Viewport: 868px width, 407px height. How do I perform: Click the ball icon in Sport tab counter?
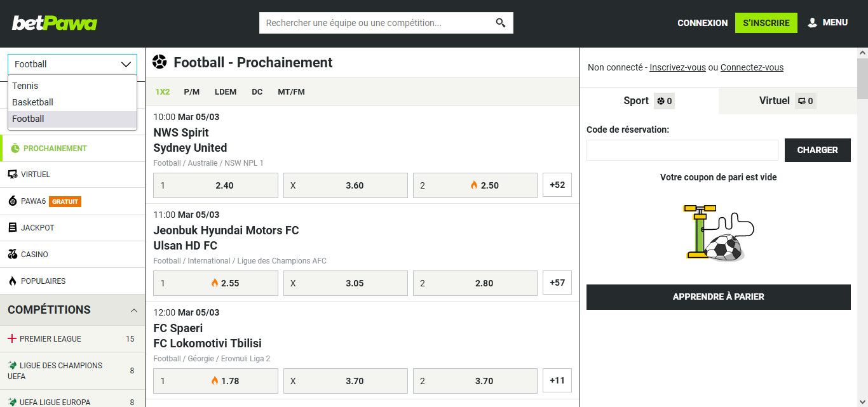coord(661,101)
